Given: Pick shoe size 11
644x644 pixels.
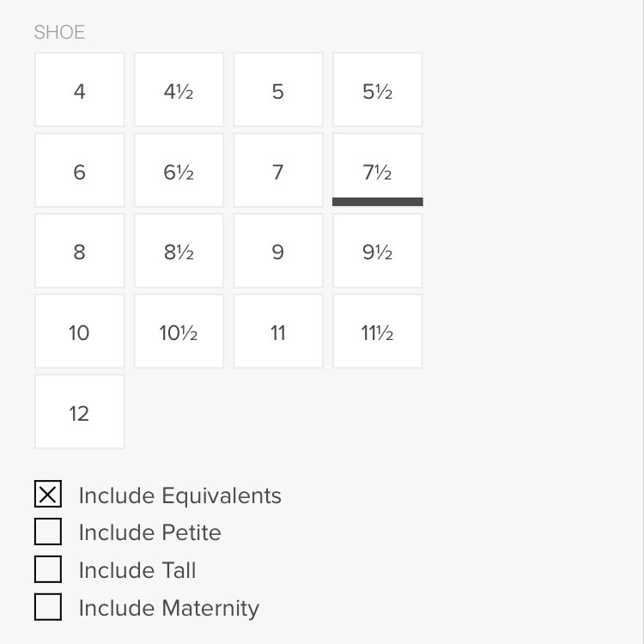Looking at the screenshot, I should click(278, 331).
